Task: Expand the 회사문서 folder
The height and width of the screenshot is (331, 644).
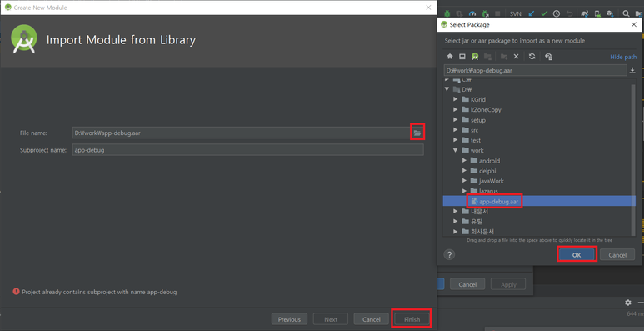Action: (456, 232)
